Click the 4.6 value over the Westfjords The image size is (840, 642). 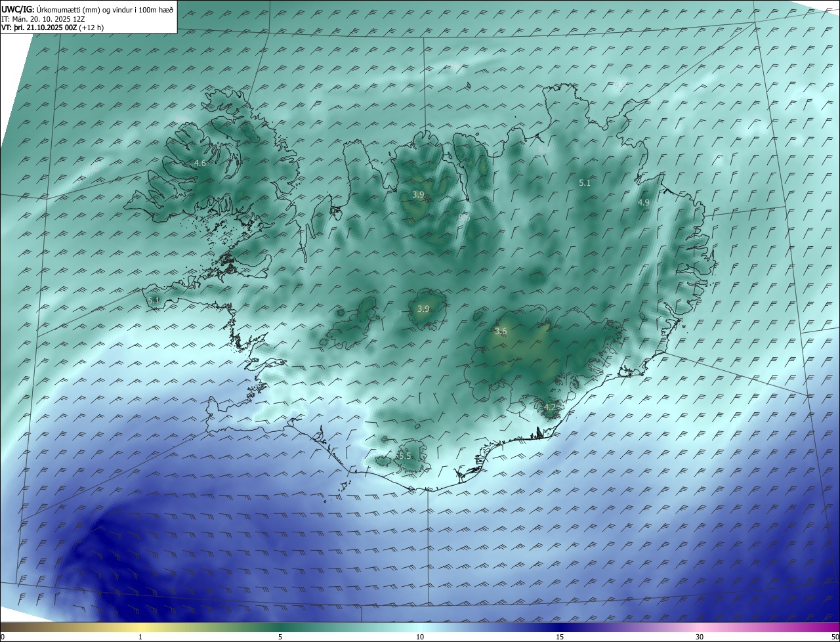[x=200, y=163]
